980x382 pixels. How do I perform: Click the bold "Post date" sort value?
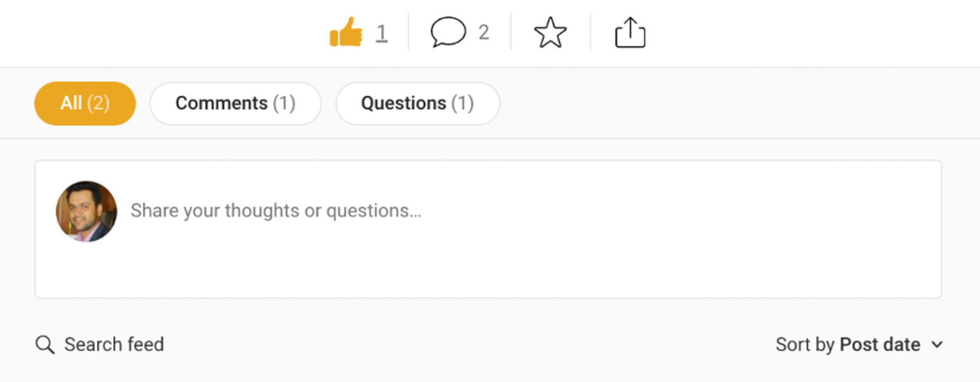880,344
